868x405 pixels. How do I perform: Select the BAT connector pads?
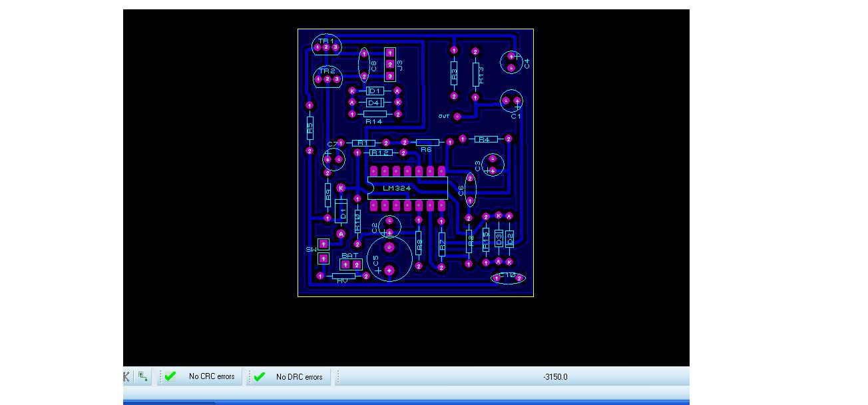click(351, 264)
